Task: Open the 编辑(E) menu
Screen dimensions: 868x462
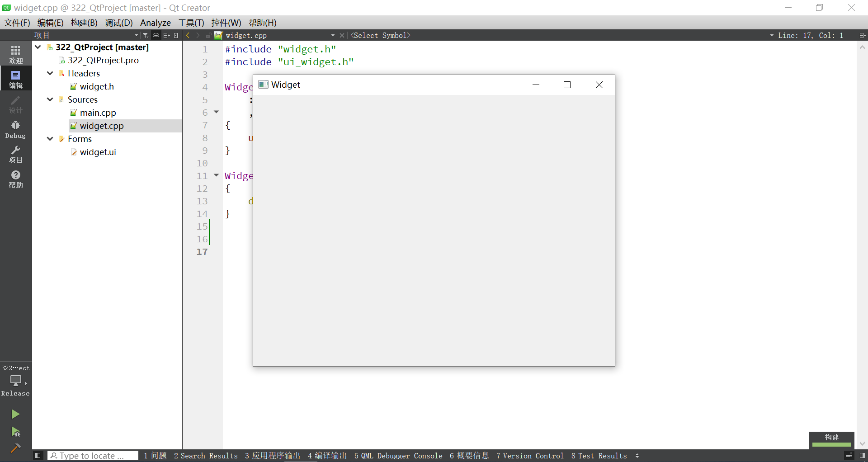Action: 50,23
